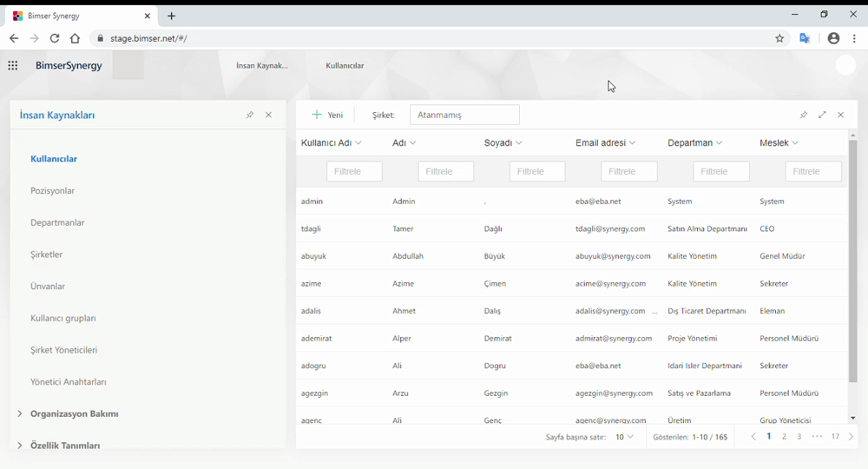Pin the users list panel
This screenshot has width=868, height=469.
(x=804, y=115)
